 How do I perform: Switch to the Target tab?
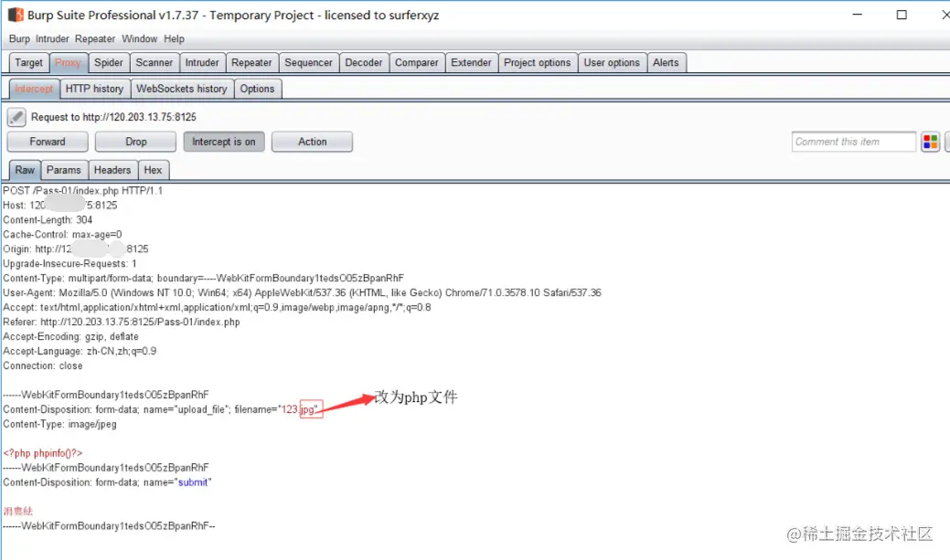(28, 62)
